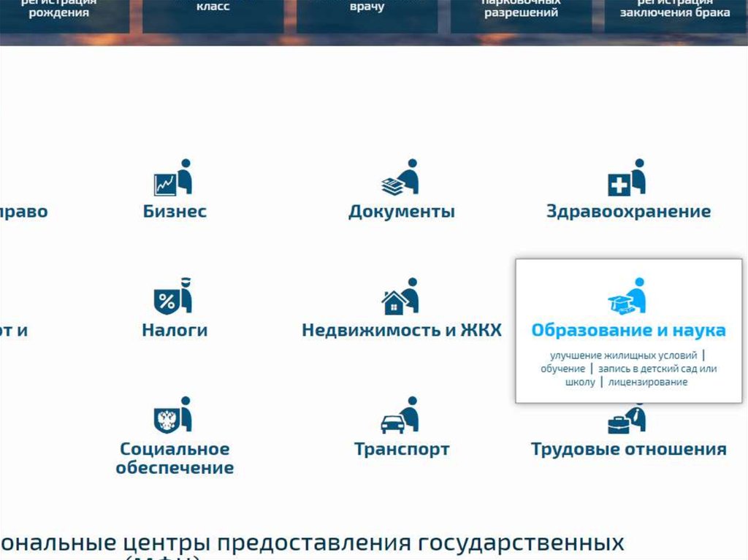Click the Бизнес chart icon
The image size is (748, 560).
click(x=172, y=177)
